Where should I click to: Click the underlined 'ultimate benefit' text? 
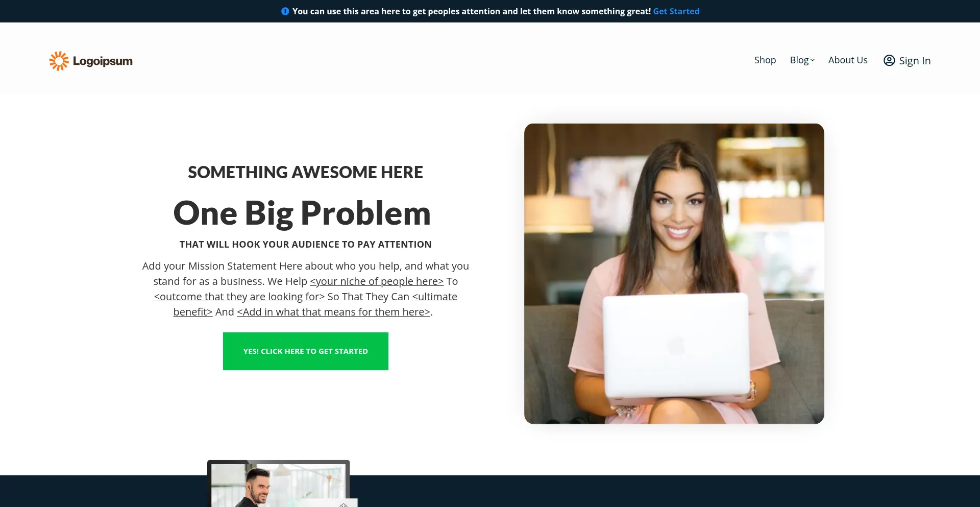[434, 297]
